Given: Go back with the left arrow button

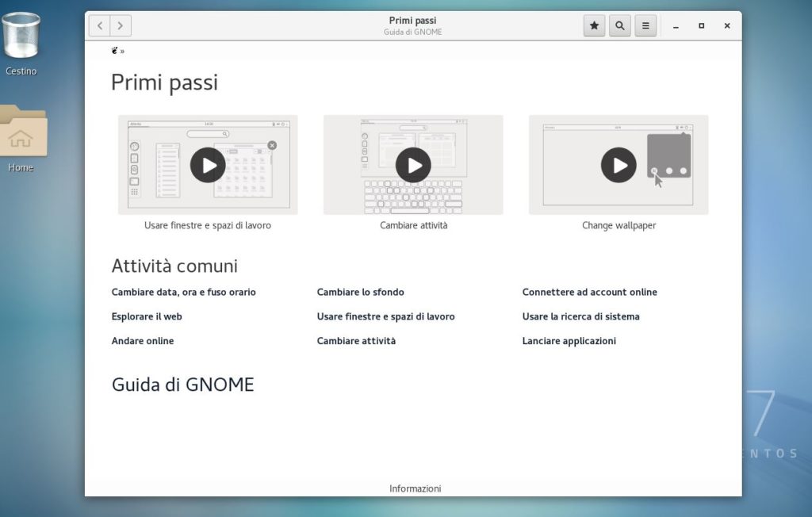Looking at the screenshot, I should click(x=99, y=25).
